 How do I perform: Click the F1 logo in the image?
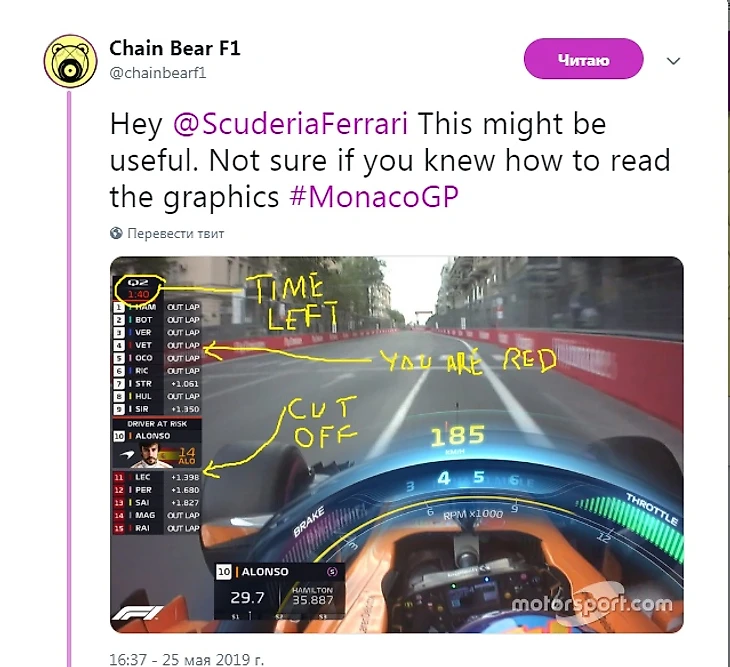pos(136,613)
